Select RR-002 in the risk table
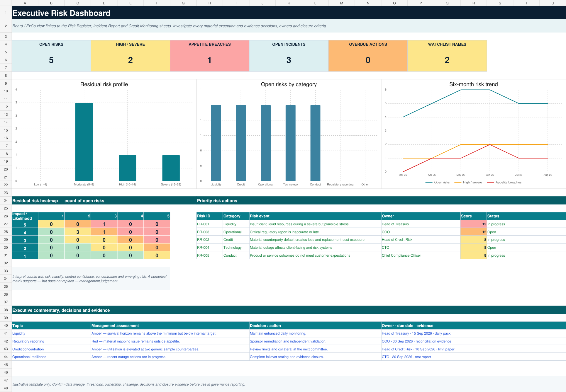The height and width of the screenshot is (392, 566). [210, 240]
